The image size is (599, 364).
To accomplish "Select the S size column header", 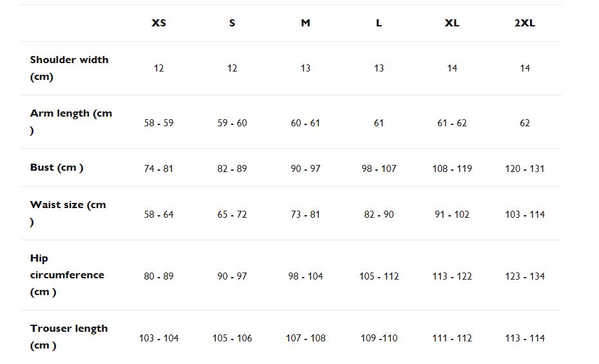I will 232,23.
